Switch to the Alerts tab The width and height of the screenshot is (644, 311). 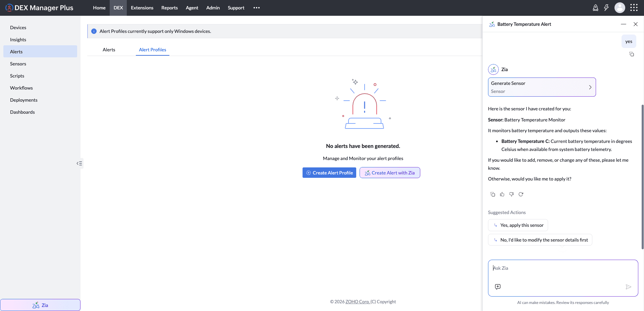click(x=109, y=50)
